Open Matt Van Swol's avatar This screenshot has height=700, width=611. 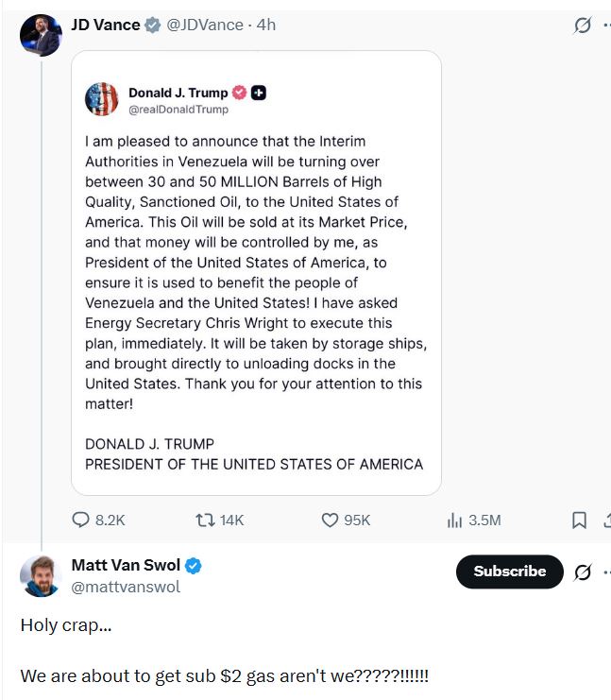[x=41, y=575]
